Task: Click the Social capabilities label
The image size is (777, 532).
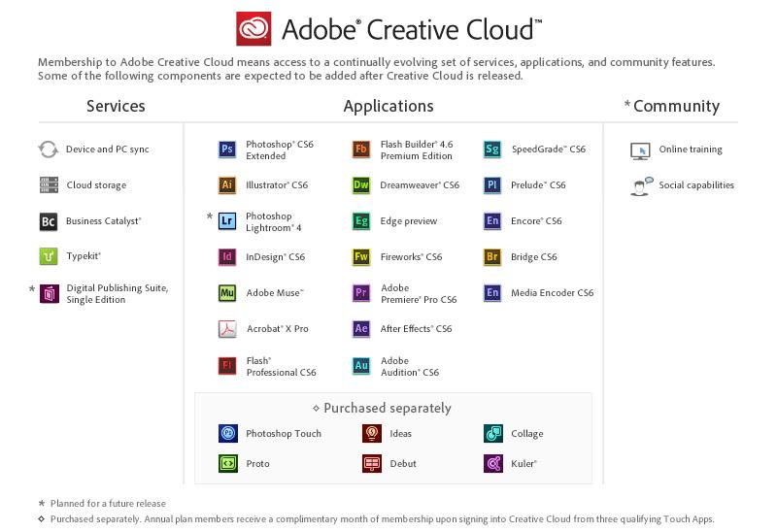Action: [696, 184]
